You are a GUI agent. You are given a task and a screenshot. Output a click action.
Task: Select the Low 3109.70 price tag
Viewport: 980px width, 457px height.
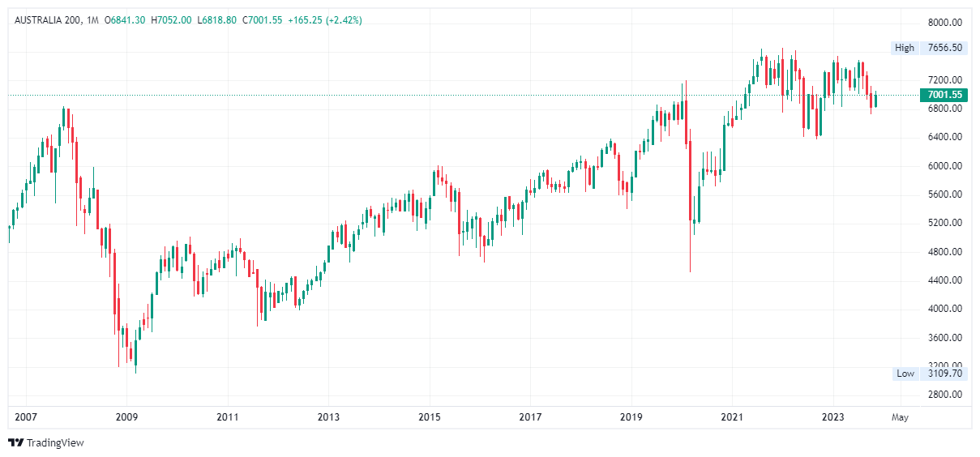(x=945, y=374)
